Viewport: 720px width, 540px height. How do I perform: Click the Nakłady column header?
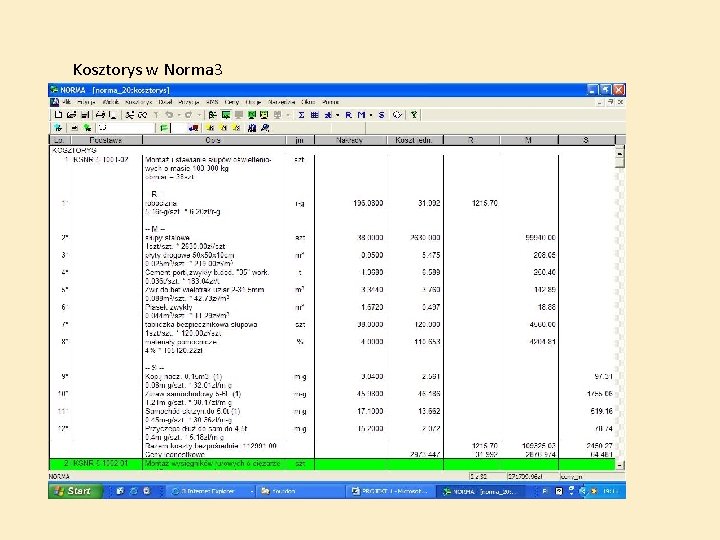(x=350, y=140)
